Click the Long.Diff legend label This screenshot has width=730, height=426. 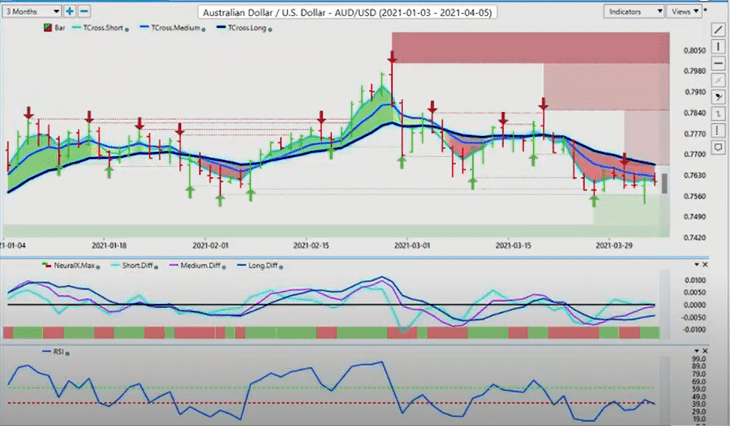point(263,265)
